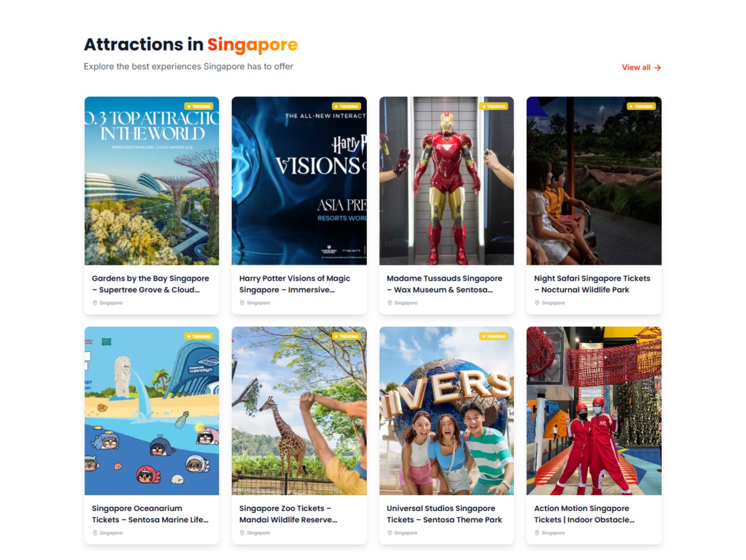Screen dimensions: 746x560
Task: Click the location pin under Harry Potter card
Action: click(242, 303)
